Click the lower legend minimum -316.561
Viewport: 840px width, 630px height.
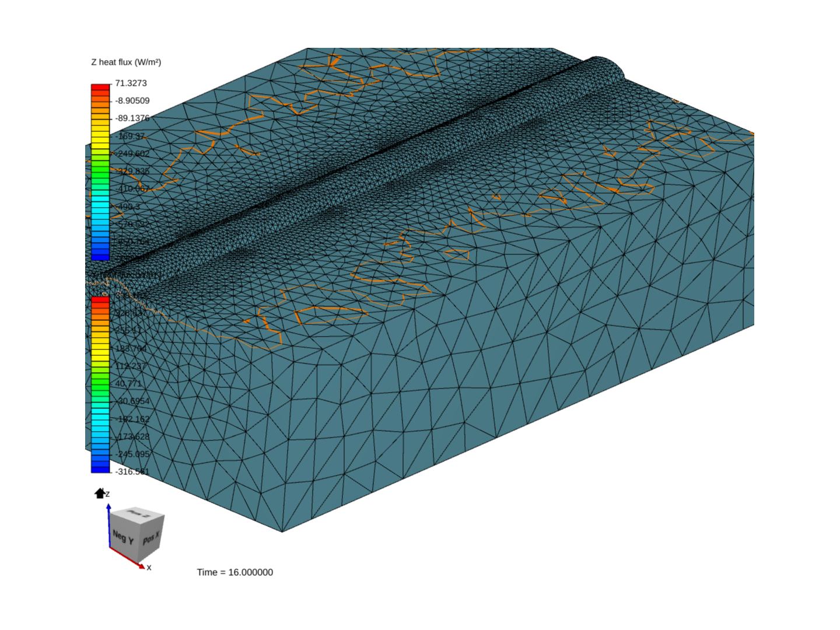coord(132,471)
